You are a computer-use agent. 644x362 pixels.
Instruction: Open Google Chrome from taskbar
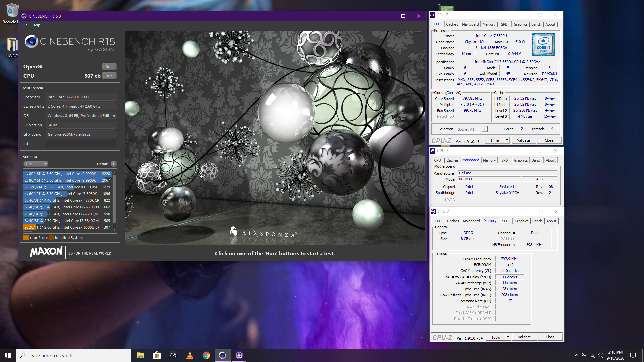(x=206, y=355)
